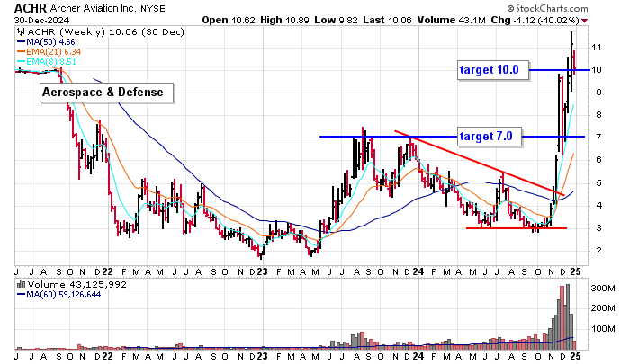Click the red down-triangle after the Chg value

(585, 21)
